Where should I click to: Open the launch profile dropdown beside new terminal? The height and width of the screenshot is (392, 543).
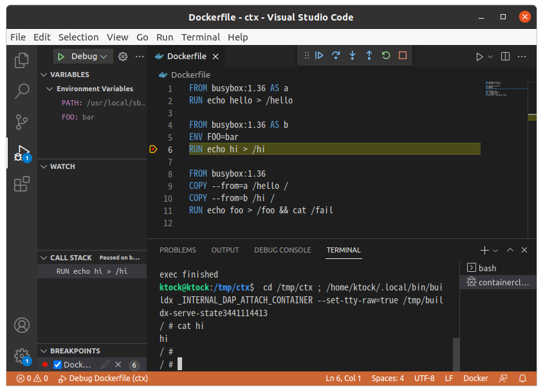click(495, 250)
